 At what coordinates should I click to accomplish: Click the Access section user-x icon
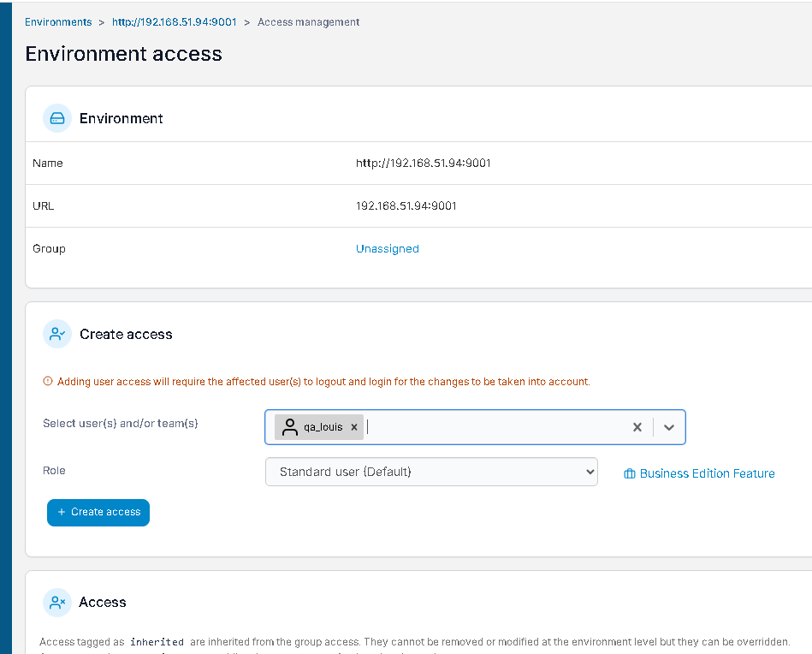57,602
